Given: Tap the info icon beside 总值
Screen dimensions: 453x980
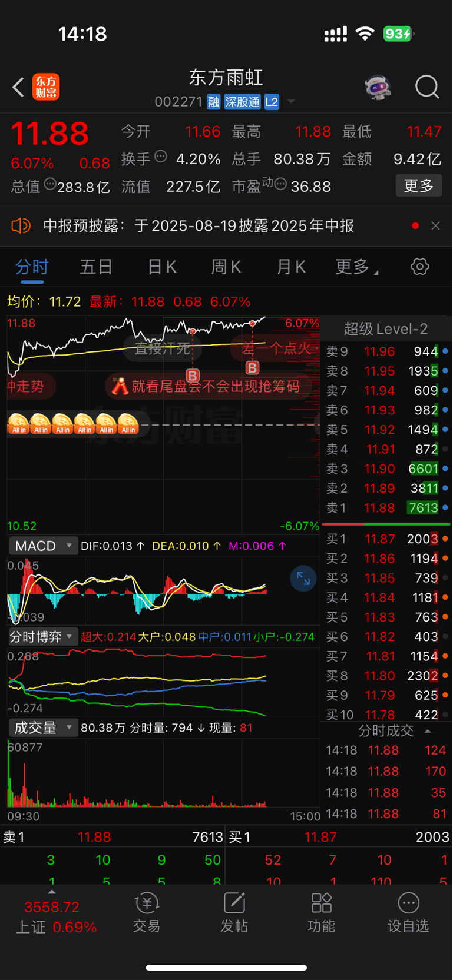Looking at the screenshot, I should pyautogui.click(x=50, y=184).
